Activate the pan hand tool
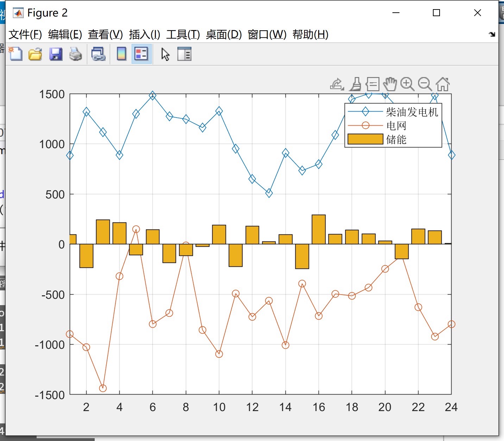The width and height of the screenshot is (504, 441). point(390,84)
